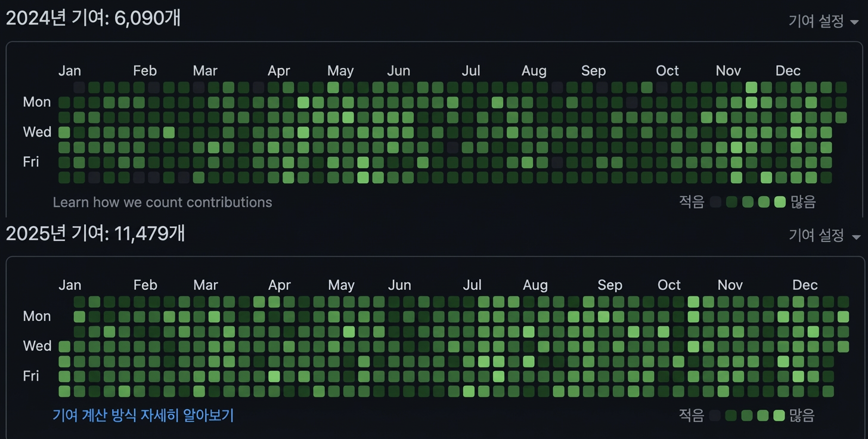Click the 2024 legend swatch beside 적음
This screenshot has width=868, height=439.
(715, 202)
